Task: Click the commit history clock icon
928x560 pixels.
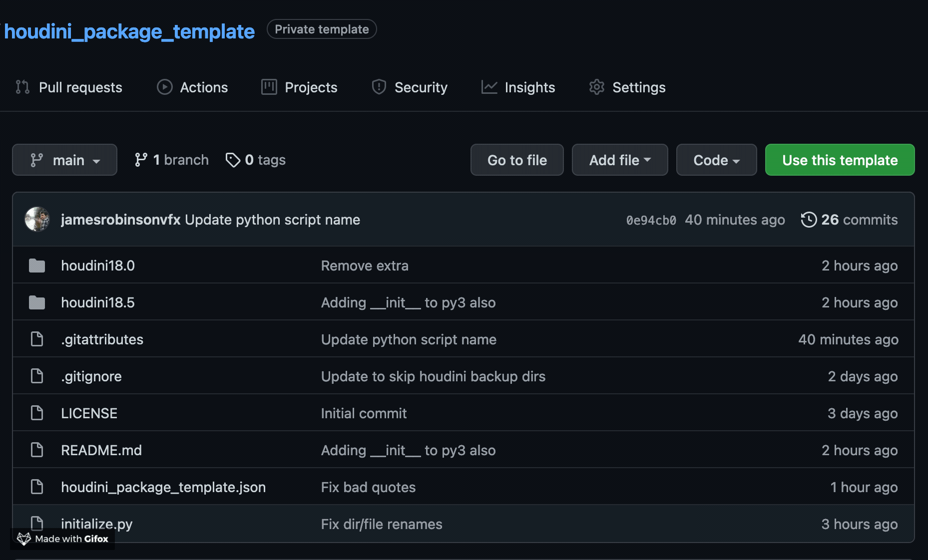Action: [x=809, y=220]
